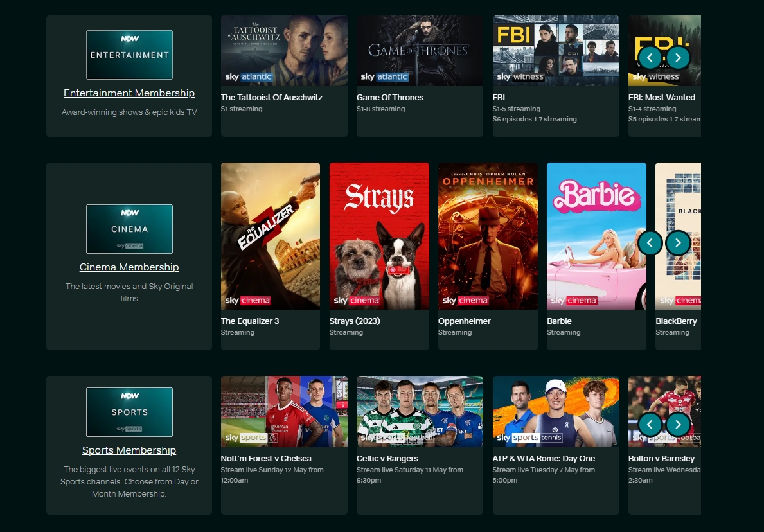Click 'ATP & WTA Rome: Day One' text
This screenshot has width=764, height=532.
[544, 459]
